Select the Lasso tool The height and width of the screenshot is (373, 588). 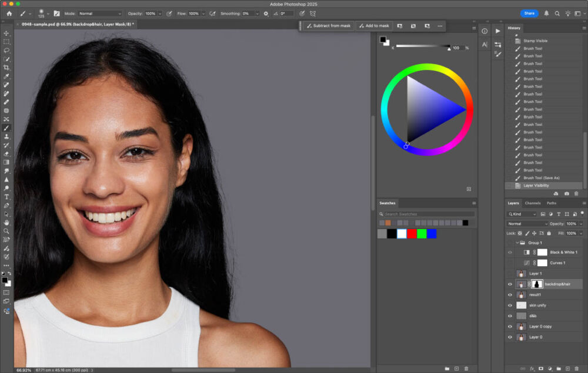click(x=7, y=51)
